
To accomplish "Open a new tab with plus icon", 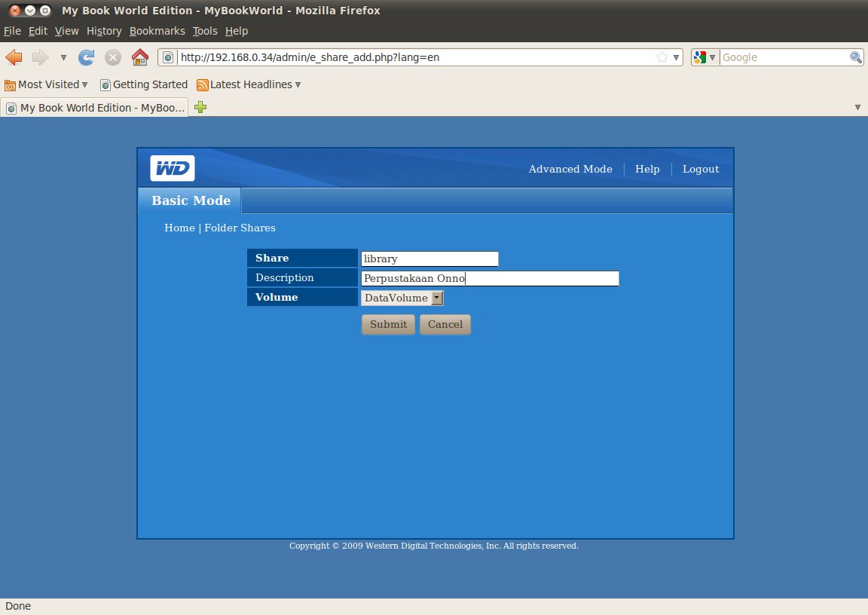I will coord(200,107).
